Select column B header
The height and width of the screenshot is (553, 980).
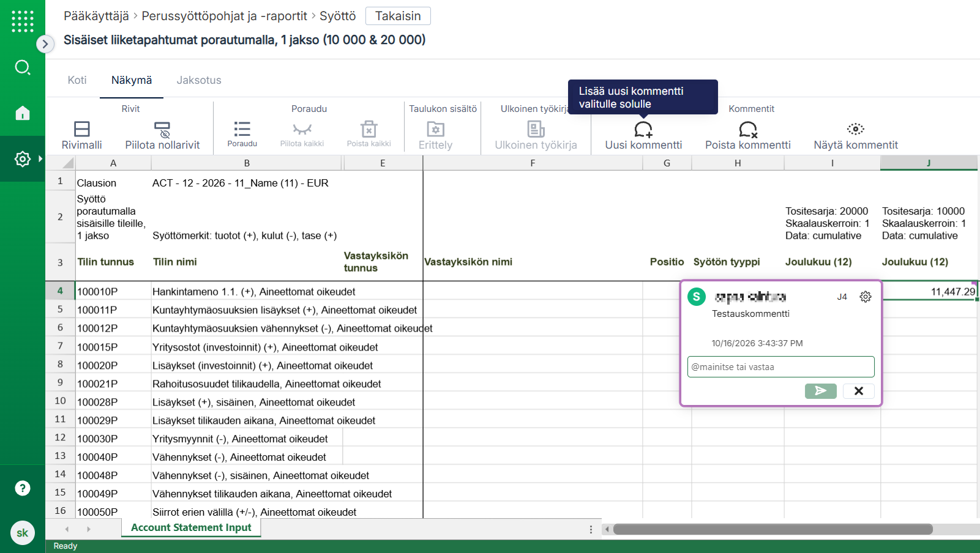[247, 163]
